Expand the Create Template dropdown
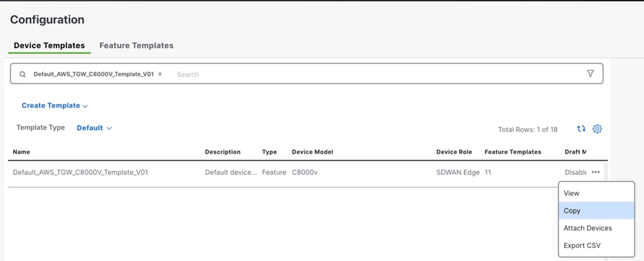This screenshot has width=644, height=261. tap(54, 105)
